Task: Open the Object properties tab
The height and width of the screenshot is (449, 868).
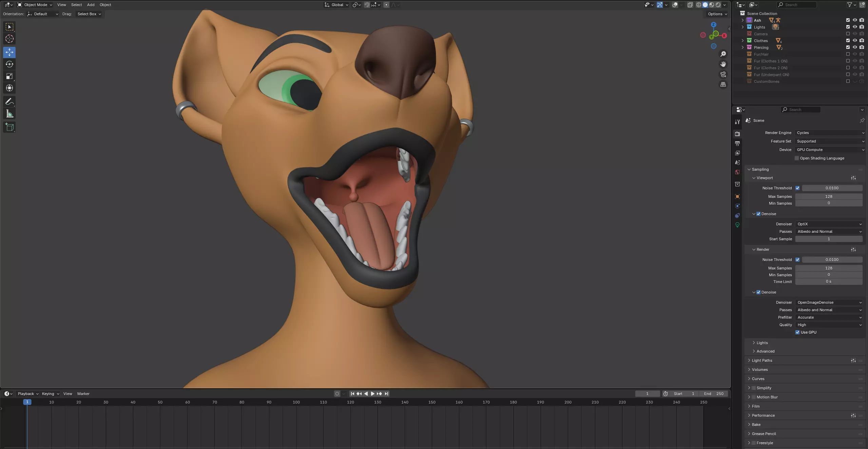Action: click(x=737, y=197)
